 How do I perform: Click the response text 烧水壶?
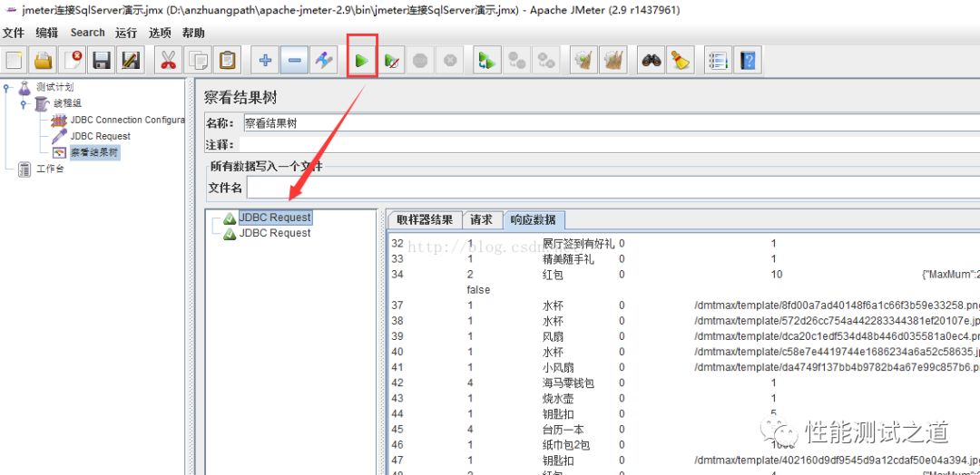(557, 398)
